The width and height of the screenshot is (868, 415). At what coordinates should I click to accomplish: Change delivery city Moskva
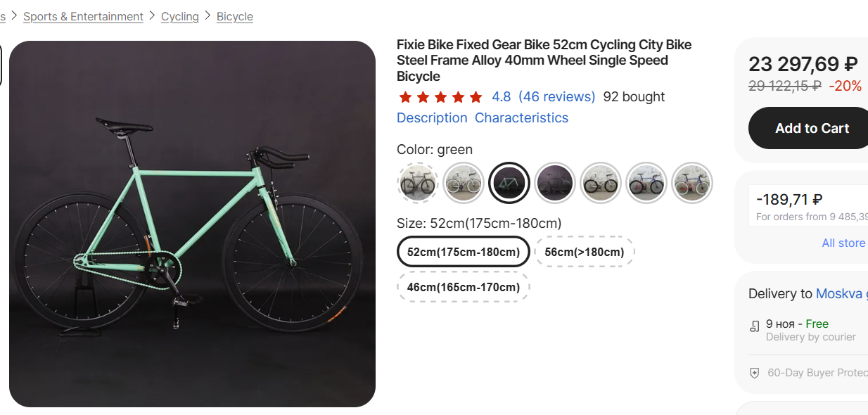839,294
